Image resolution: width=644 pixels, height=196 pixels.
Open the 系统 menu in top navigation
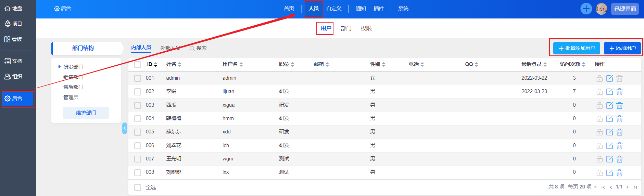(403, 9)
